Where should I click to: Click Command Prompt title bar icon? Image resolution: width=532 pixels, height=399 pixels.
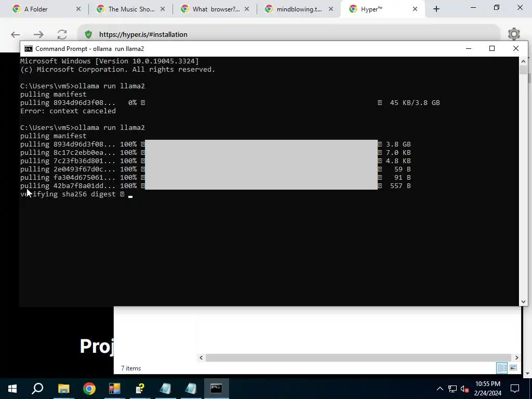point(29,49)
